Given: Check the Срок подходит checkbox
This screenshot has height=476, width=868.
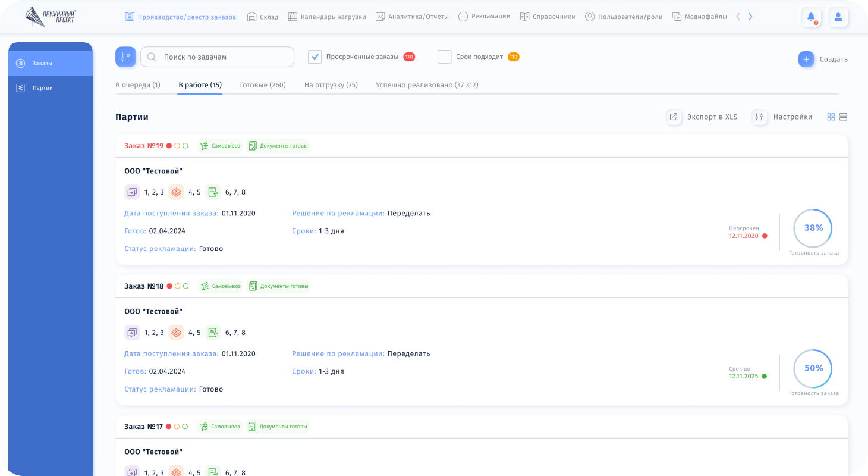Looking at the screenshot, I should point(445,57).
